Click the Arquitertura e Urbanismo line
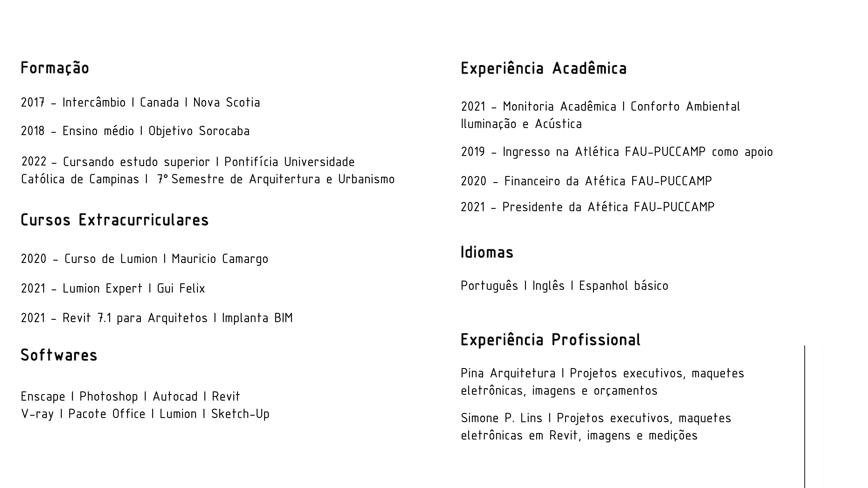 click(x=208, y=179)
